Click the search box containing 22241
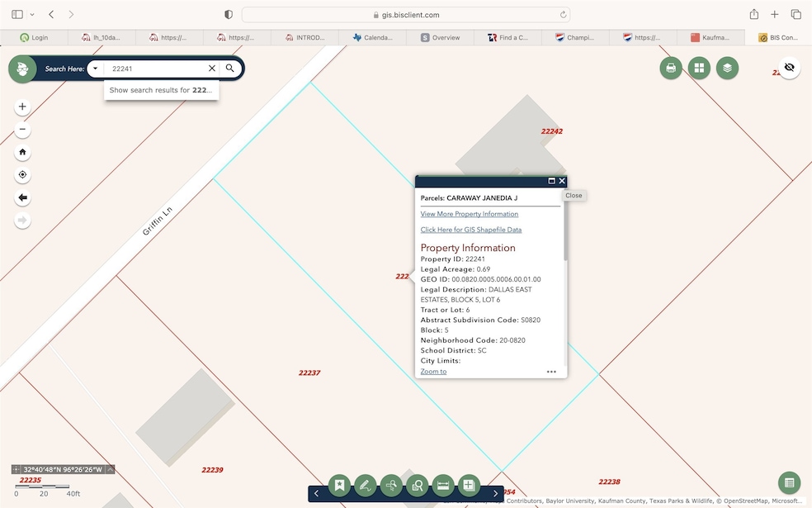 [x=157, y=69]
